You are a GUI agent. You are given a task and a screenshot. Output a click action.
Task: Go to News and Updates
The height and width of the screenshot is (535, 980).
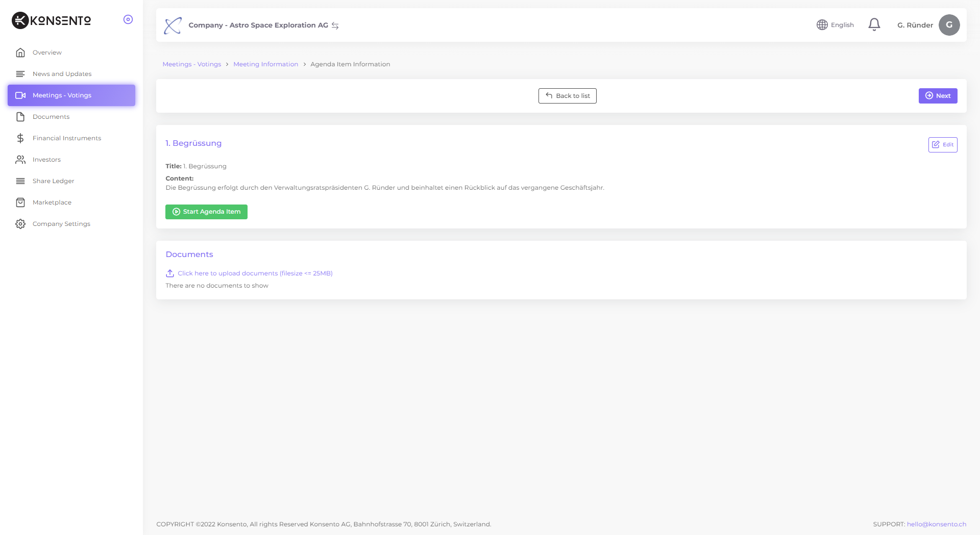(62, 74)
